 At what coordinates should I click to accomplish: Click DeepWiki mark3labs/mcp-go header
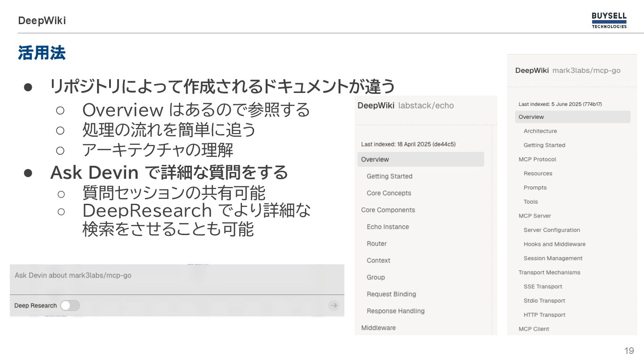(568, 70)
